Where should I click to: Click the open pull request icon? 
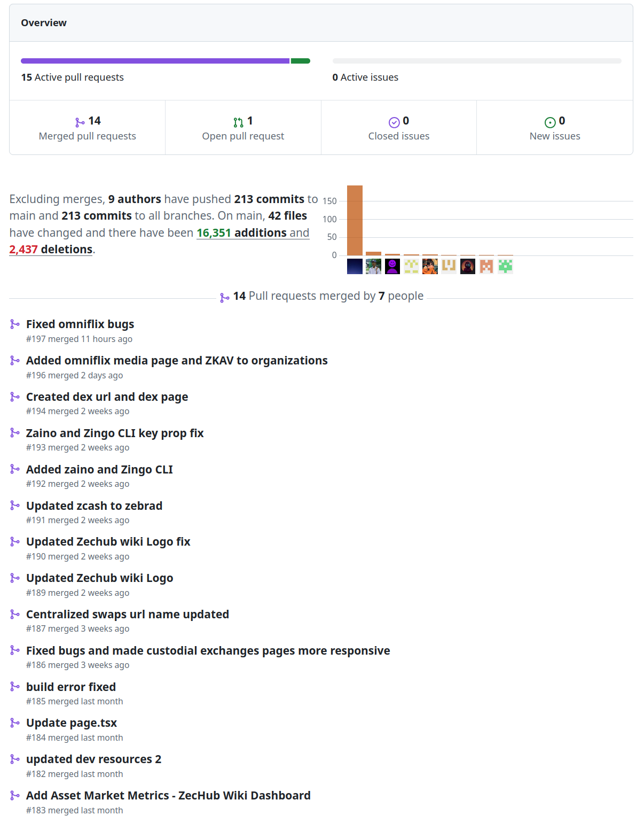(x=238, y=122)
